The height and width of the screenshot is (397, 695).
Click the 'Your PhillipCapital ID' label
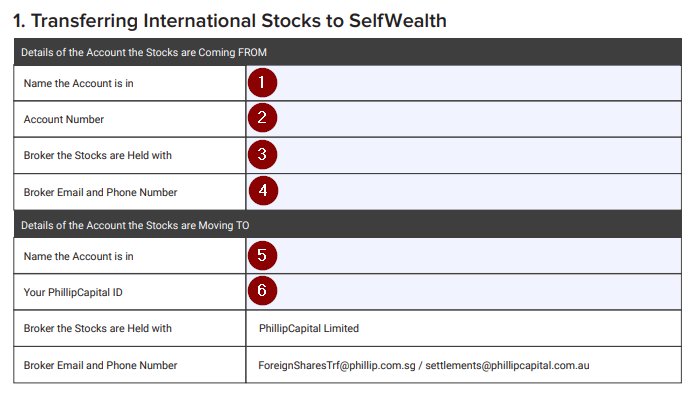coord(73,292)
